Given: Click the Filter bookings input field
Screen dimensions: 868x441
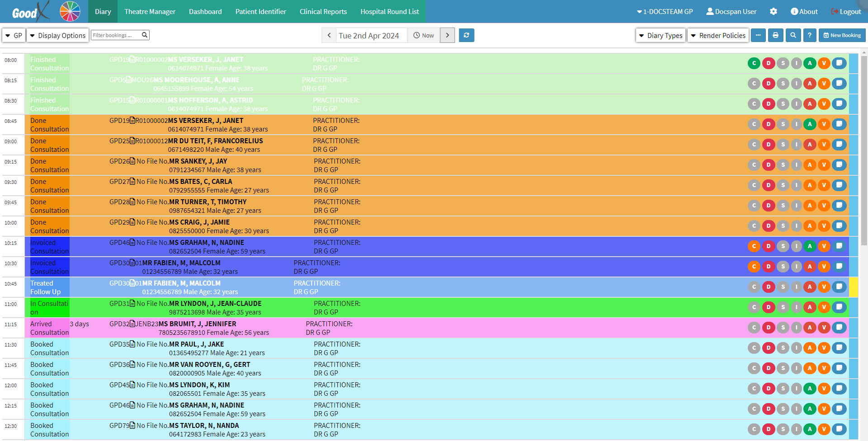Looking at the screenshot, I should (x=116, y=35).
